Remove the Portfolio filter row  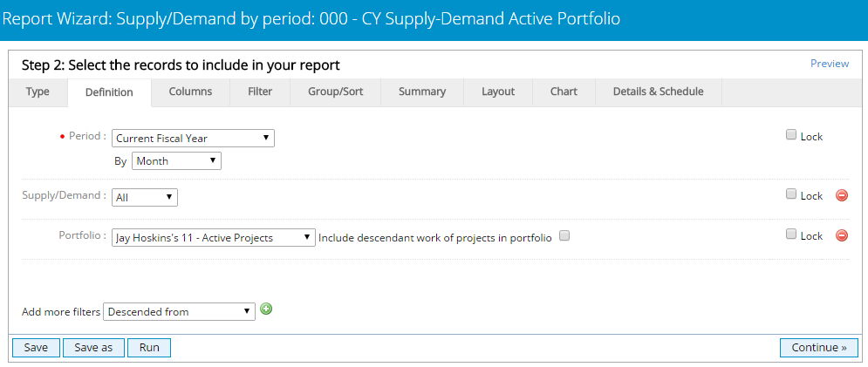[842, 235]
